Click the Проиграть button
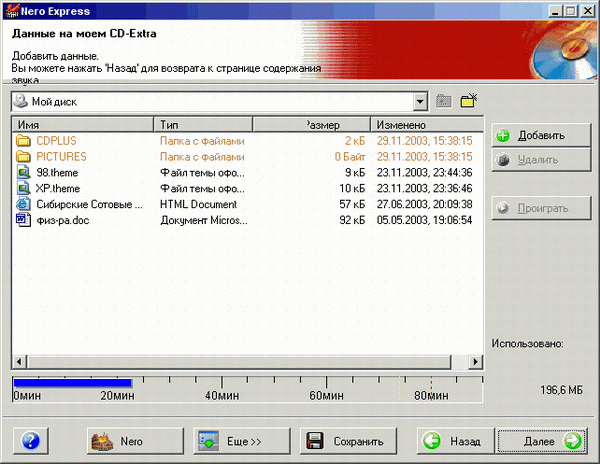Viewport: 600px width, 464px height. pos(541,208)
